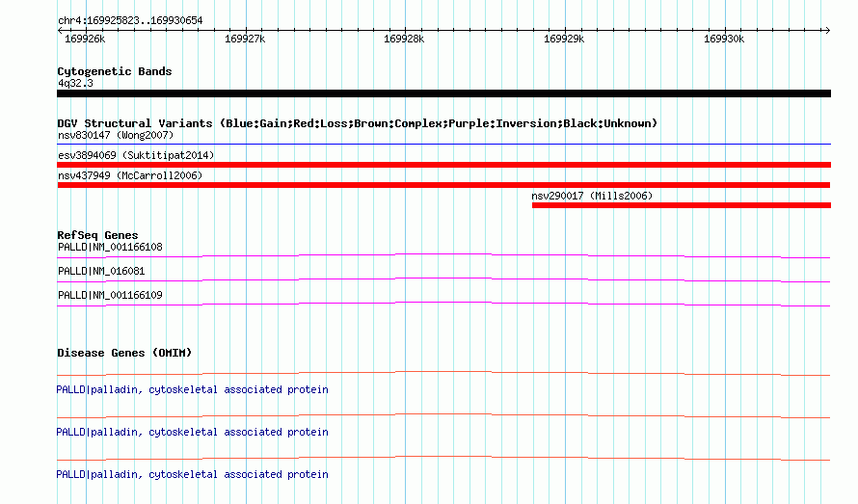Click the red nsv437949 loss bar
This screenshot has width=858, height=504.
tap(443, 185)
